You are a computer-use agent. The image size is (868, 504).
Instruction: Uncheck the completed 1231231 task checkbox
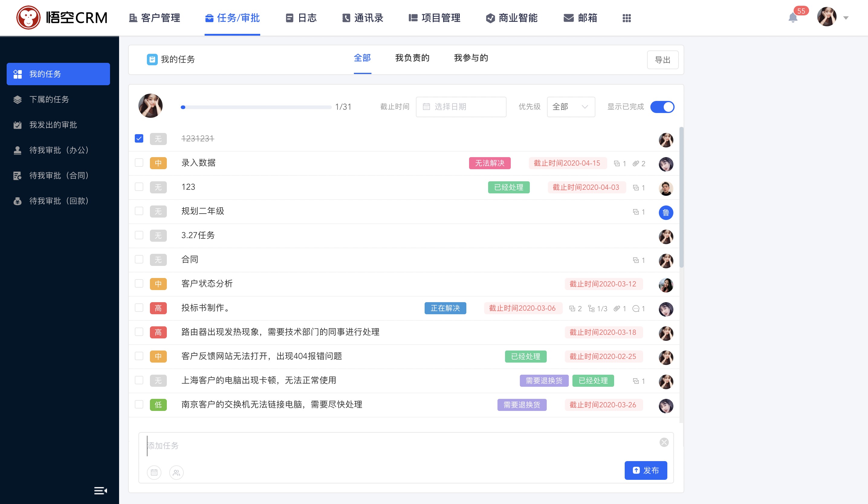point(139,138)
